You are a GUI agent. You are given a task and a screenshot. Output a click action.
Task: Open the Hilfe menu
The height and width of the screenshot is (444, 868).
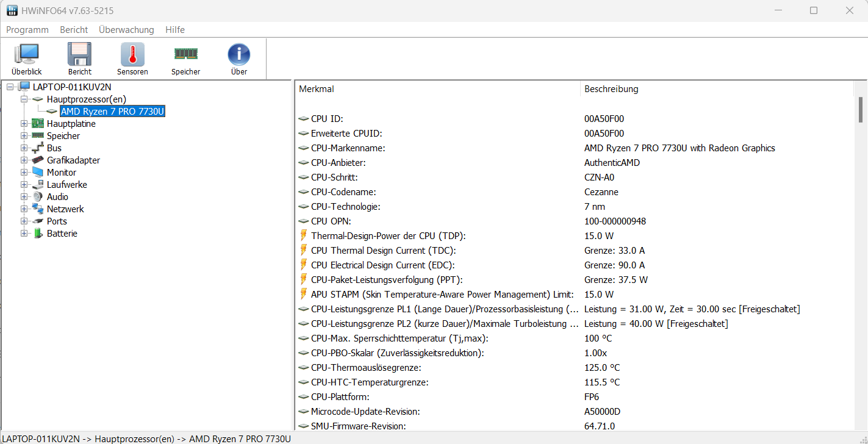point(174,30)
